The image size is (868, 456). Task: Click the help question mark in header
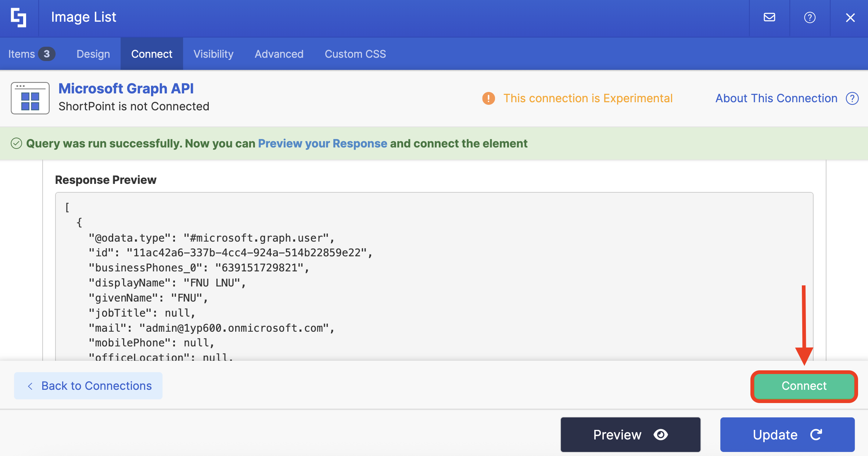click(x=810, y=17)
